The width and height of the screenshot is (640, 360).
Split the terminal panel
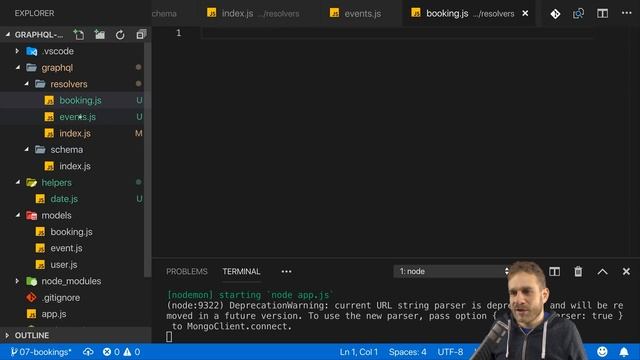point(554,271)
